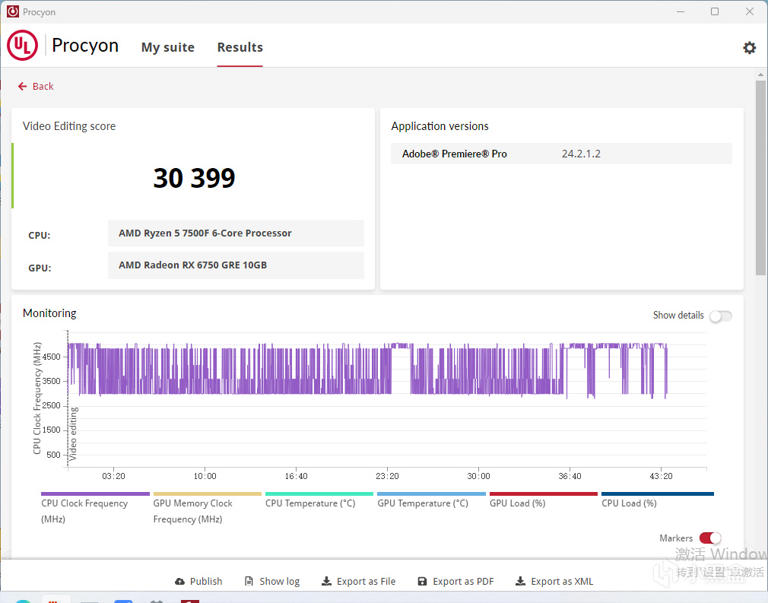Image resolution: width=768 pixels, height=603 pixels.
Task: Click the 23:20 time axis label
Action: 387,476
